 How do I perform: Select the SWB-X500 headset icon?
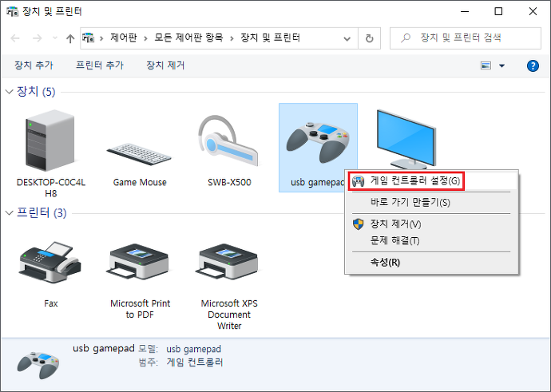[228, 141]
